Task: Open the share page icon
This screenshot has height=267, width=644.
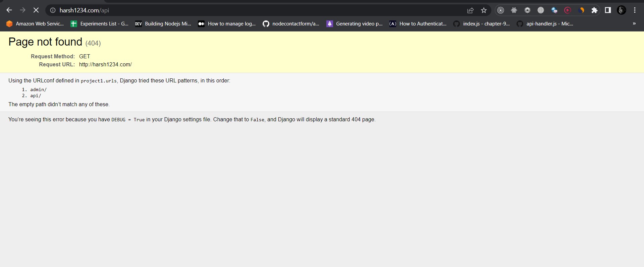Action: point(470,10)
